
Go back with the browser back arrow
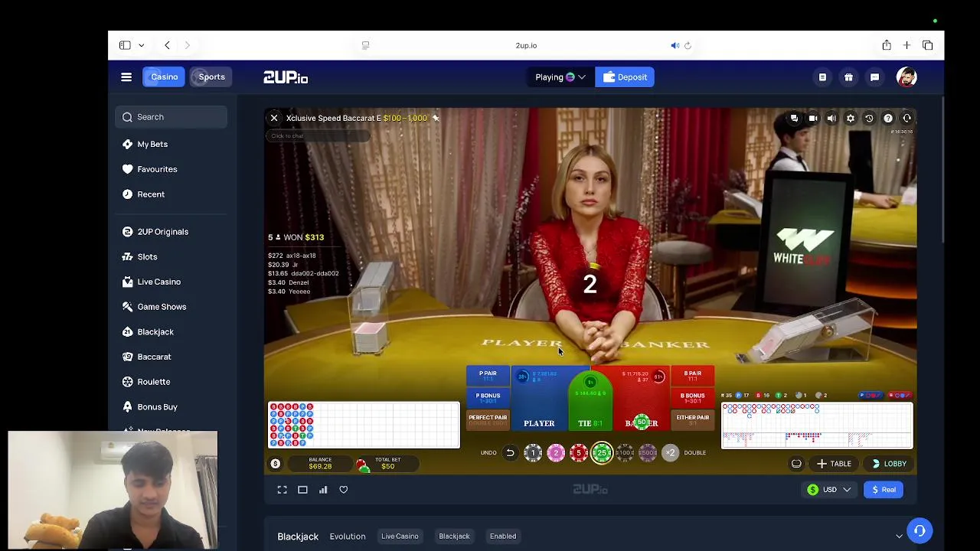(x=167, y=45)
